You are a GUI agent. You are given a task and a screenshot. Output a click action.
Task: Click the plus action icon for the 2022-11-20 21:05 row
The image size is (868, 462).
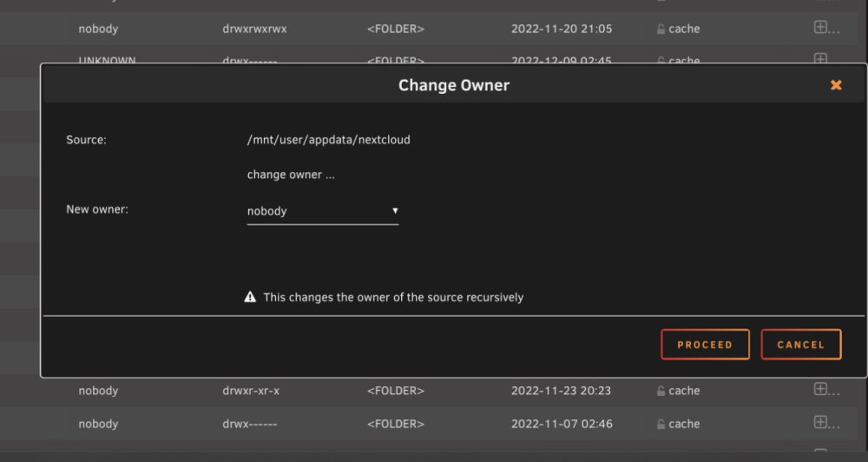click(820, 27)
